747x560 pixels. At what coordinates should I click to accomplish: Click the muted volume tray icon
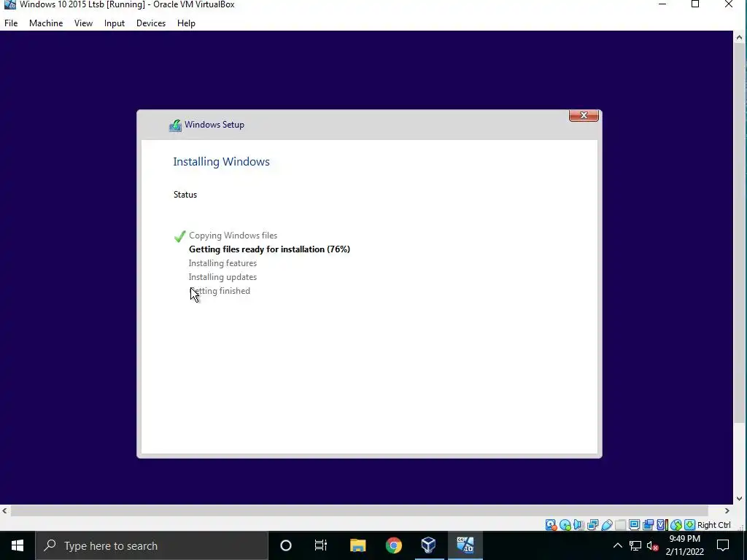click(x=653, y=545)
